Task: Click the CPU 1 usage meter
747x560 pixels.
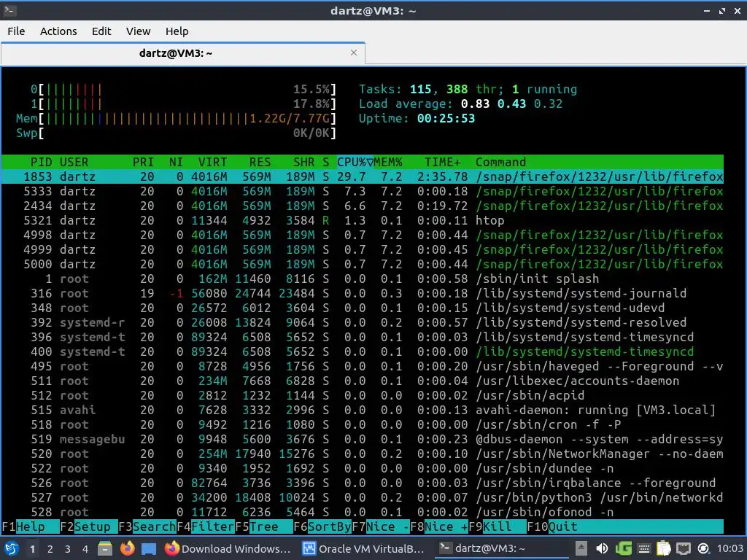Action: pos(183,104)
